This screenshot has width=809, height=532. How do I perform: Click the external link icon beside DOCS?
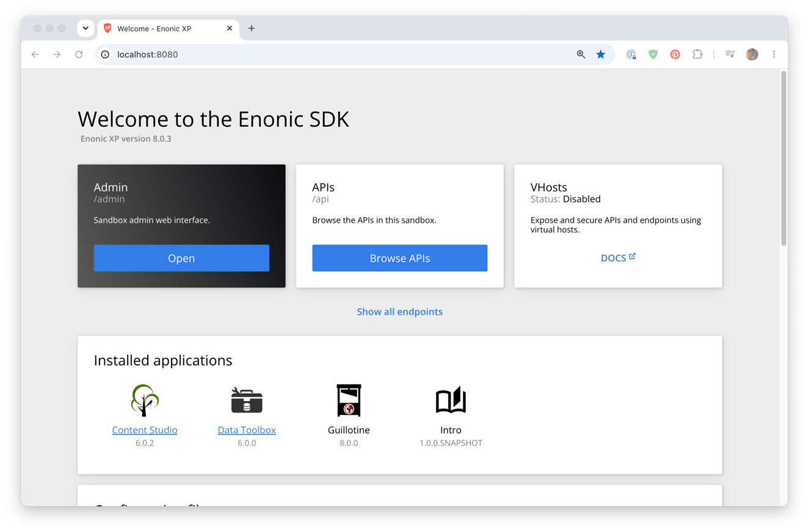633,257
